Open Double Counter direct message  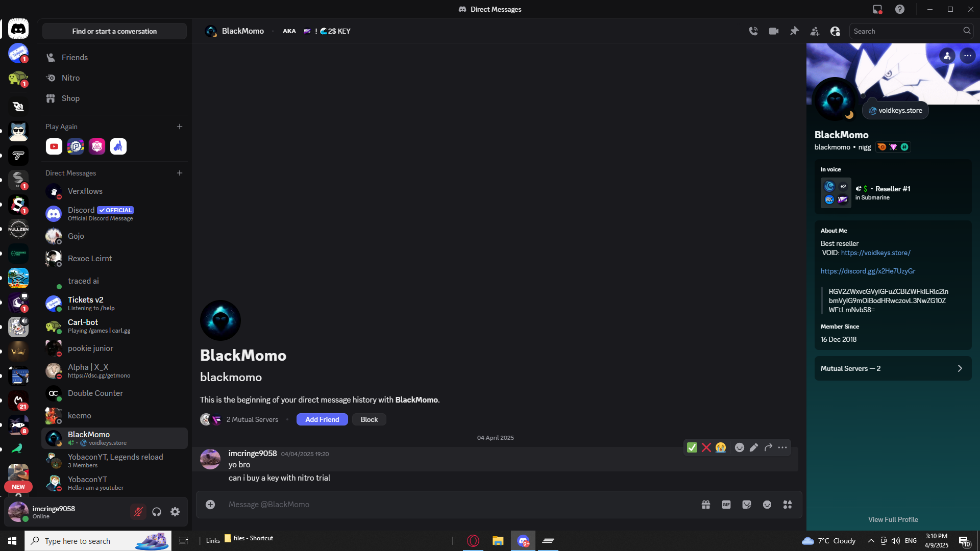(114, 393)
